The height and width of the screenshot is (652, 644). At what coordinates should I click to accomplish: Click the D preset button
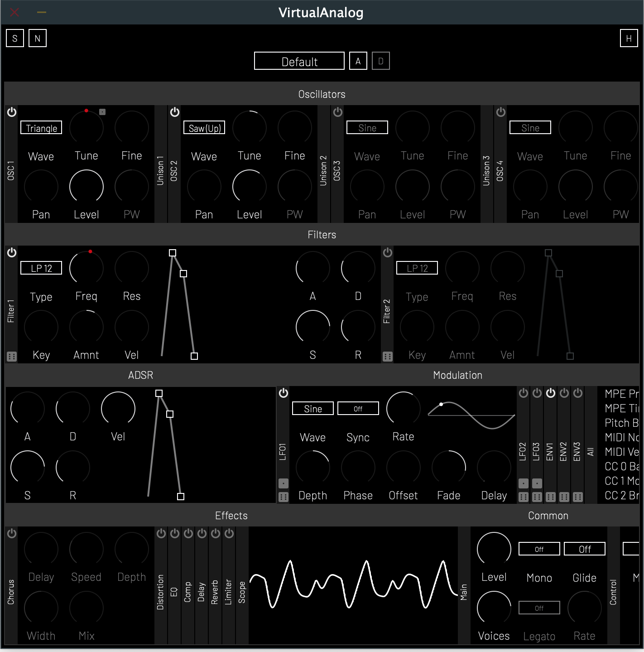(381, 61)
